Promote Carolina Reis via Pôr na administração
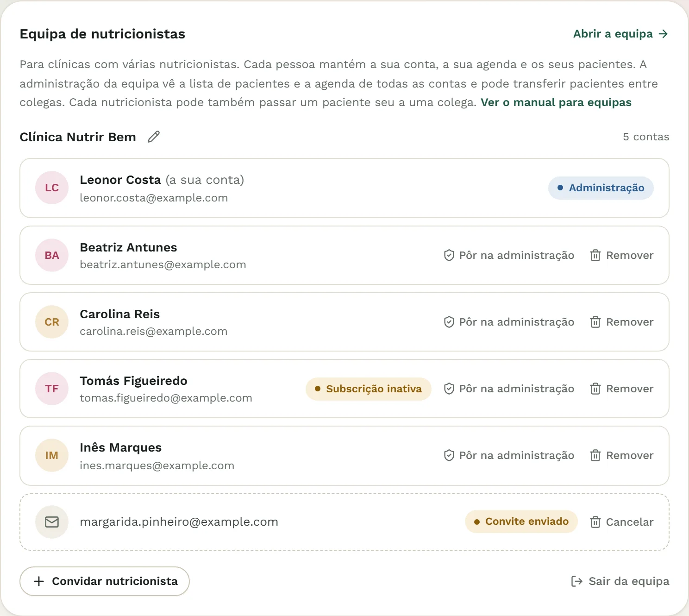 tap(509, 322)
